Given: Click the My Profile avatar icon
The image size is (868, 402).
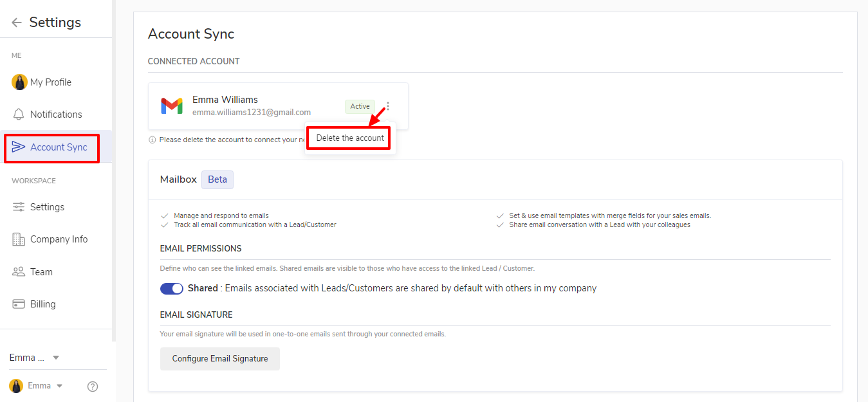Looking at the screenshot, I should pyautogui.click(x=19, y=82).
